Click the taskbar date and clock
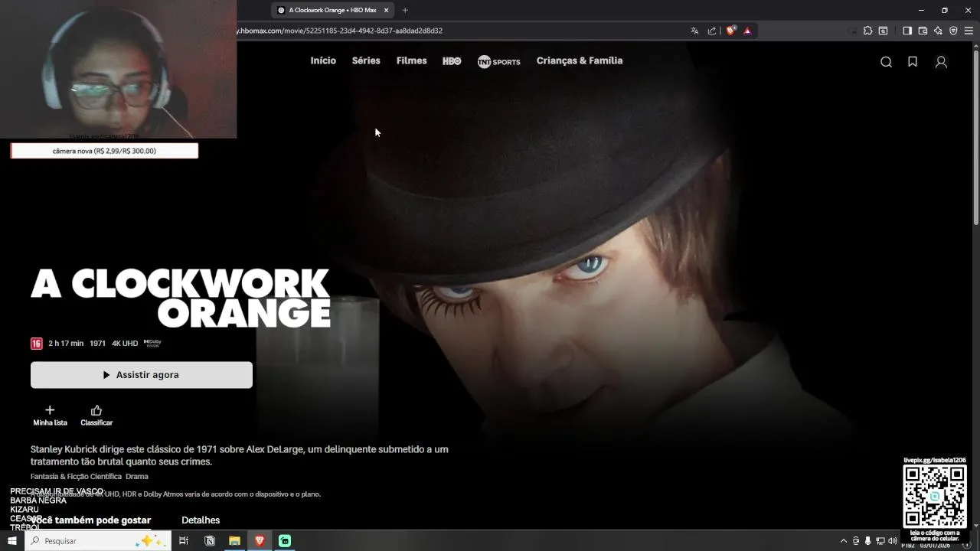The height and width of the screenshot is (551, 980). 935,545
